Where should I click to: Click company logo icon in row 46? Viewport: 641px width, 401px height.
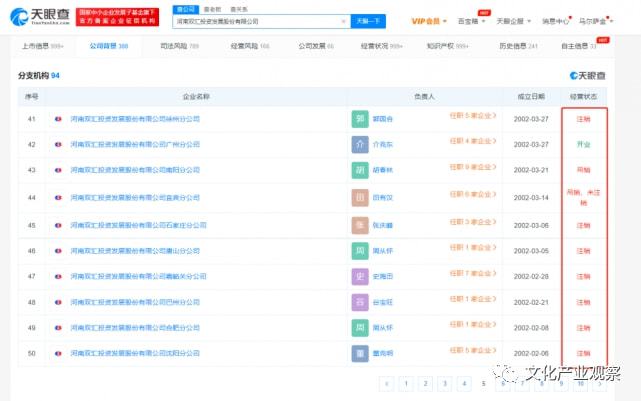(58, 251)
